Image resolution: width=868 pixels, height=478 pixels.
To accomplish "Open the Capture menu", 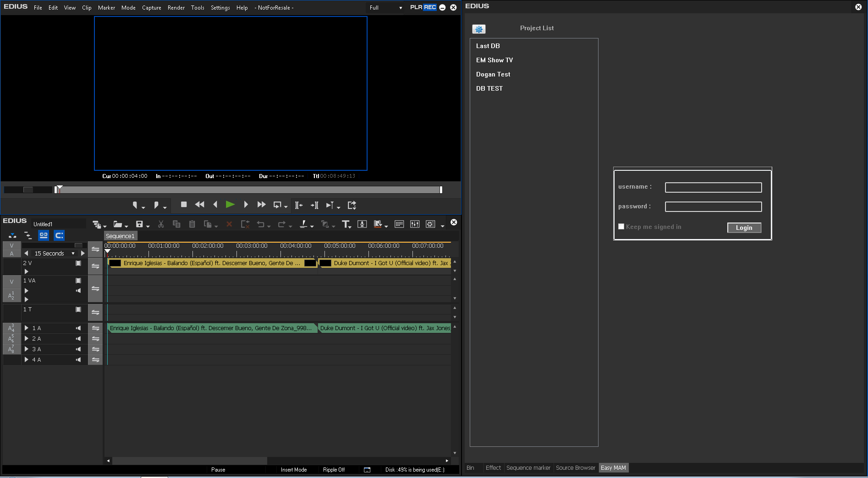I will (x=151, y=8).
